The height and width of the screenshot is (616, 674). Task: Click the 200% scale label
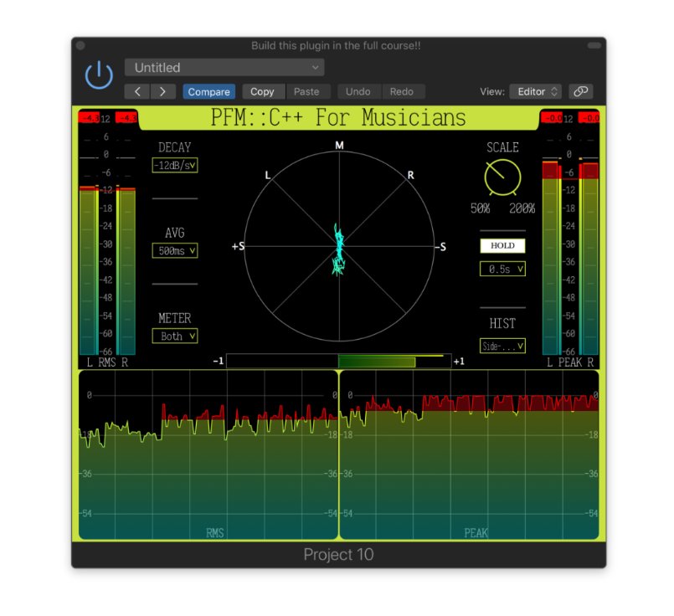click(522, 208)
